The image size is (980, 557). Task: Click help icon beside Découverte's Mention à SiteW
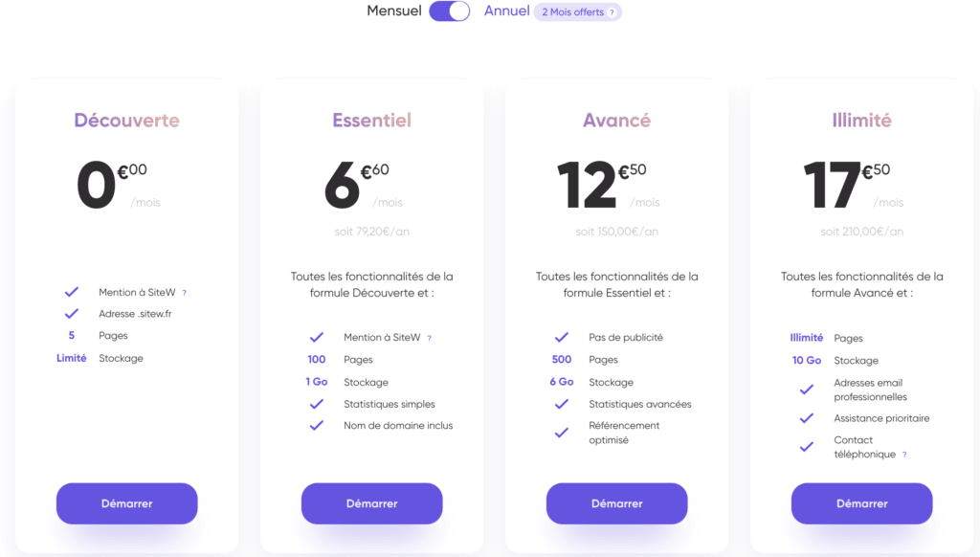coord(185,293)
